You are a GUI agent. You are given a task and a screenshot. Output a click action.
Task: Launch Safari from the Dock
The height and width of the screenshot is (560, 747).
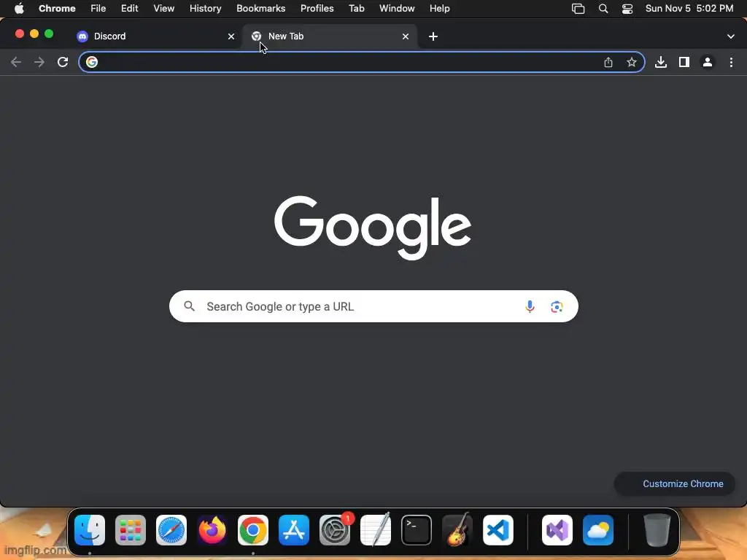[171, 530]
